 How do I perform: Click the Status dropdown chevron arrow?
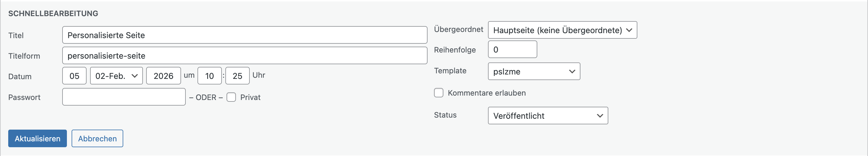[x=600, y=116]
